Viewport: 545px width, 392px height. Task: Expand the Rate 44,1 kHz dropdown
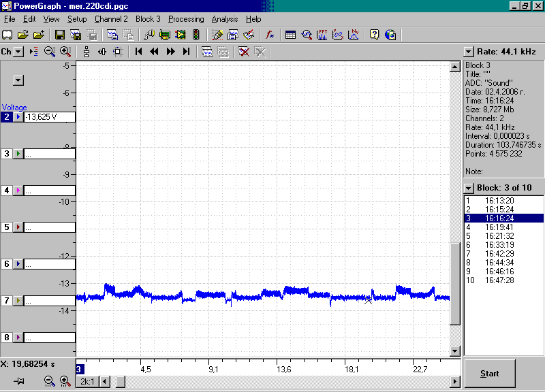coord(469,52)
